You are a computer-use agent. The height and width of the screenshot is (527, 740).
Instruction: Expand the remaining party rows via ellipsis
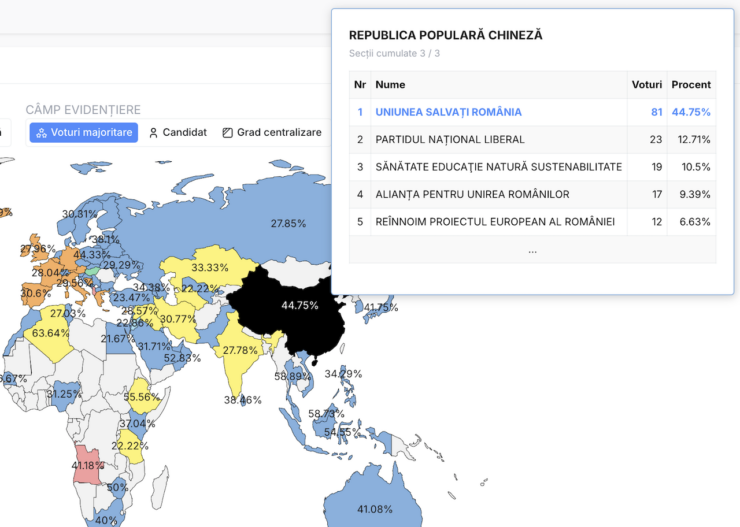[x=532, y=250]
